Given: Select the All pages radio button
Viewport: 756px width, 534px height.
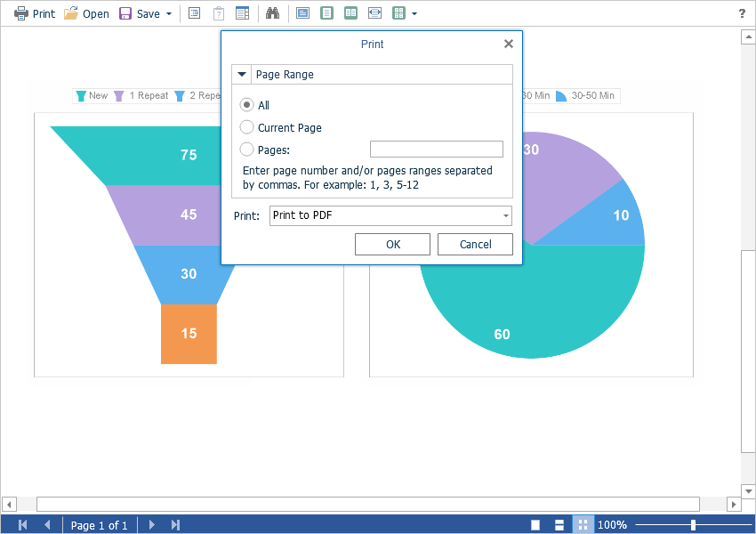Looking at the screenshot, I should (x=246, y=105).
